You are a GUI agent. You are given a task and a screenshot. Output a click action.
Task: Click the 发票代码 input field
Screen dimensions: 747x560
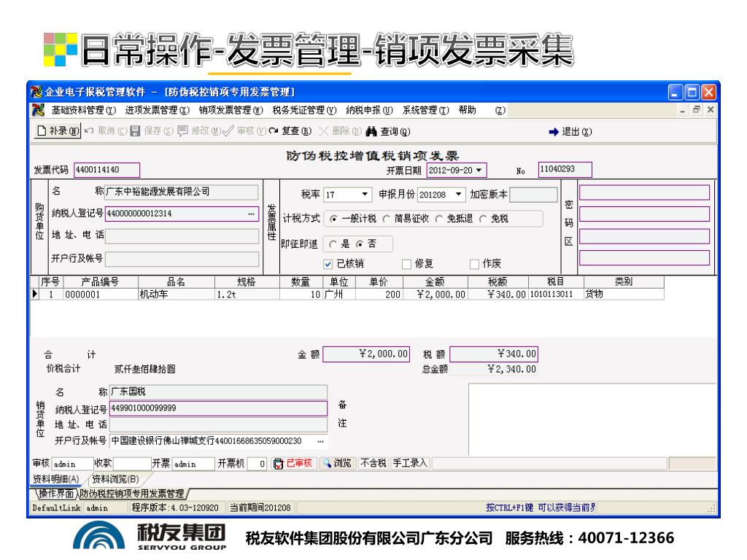(x=107, y=170)
